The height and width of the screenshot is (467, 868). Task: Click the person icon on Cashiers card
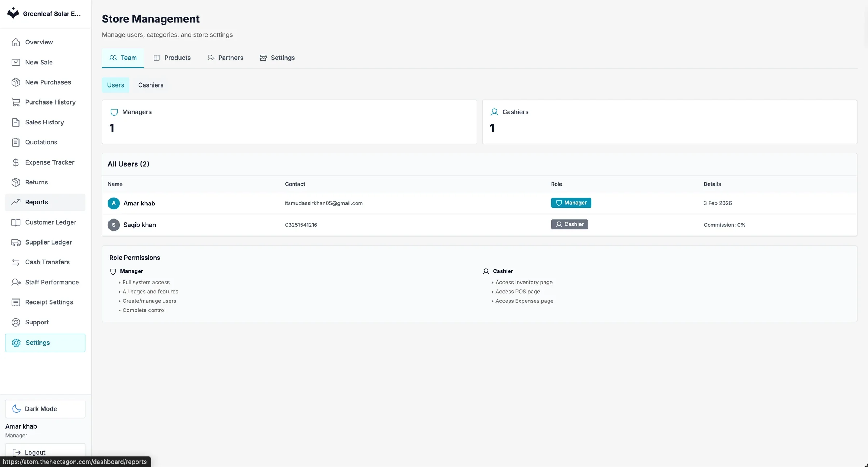[494, 112]
